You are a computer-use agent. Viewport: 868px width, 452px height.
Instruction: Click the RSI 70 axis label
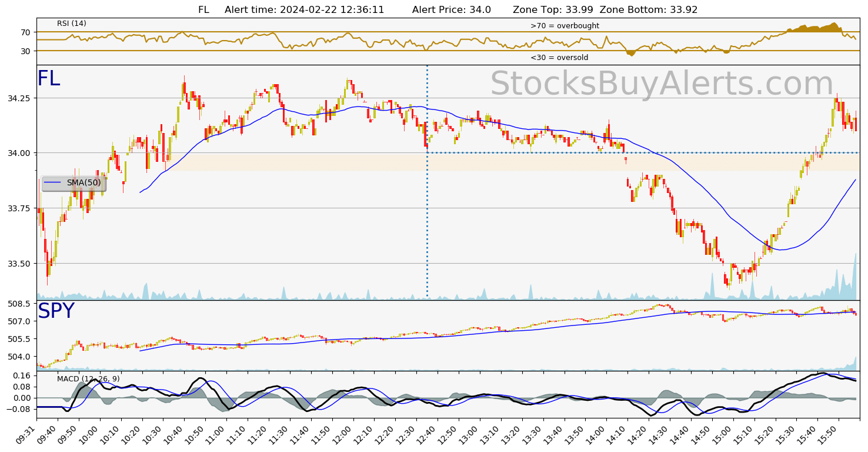26,32
